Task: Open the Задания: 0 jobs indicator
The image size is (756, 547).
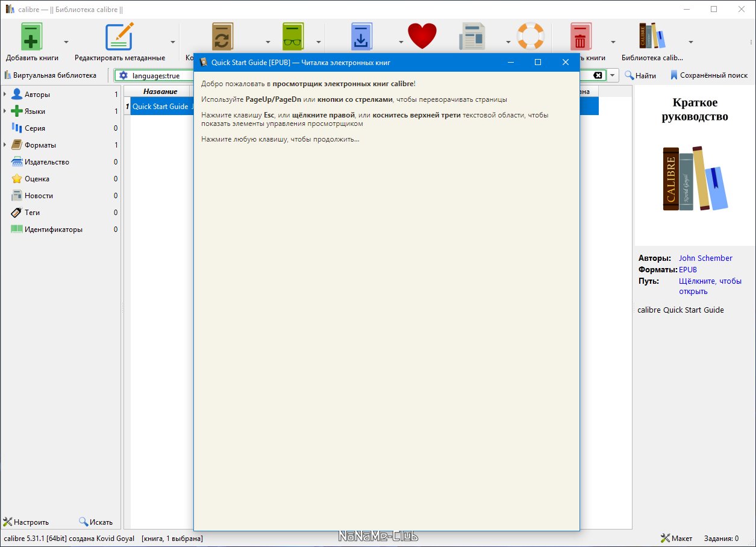Action: 720,538
